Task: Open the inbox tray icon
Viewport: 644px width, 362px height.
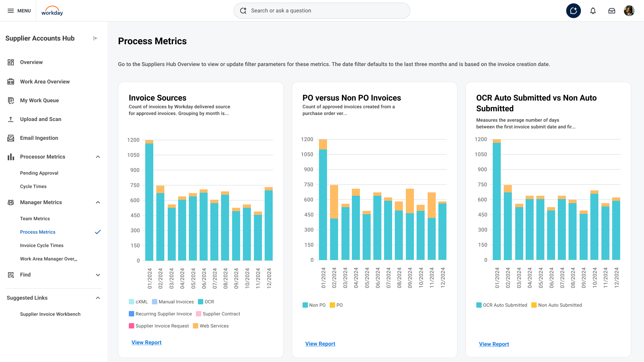Action: (612, 11)
